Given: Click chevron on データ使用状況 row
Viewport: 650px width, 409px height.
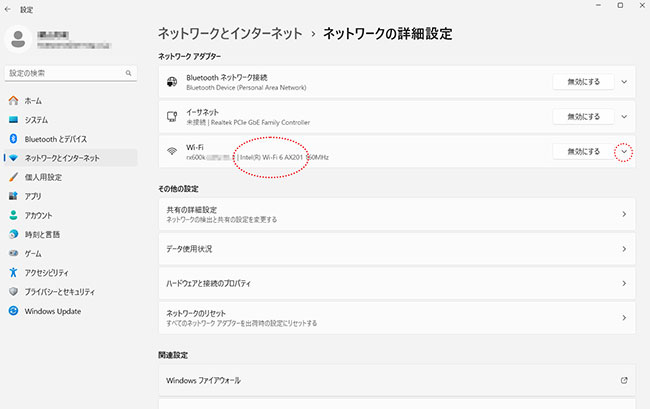Looking at the screenshot, I should click(624, 249).
